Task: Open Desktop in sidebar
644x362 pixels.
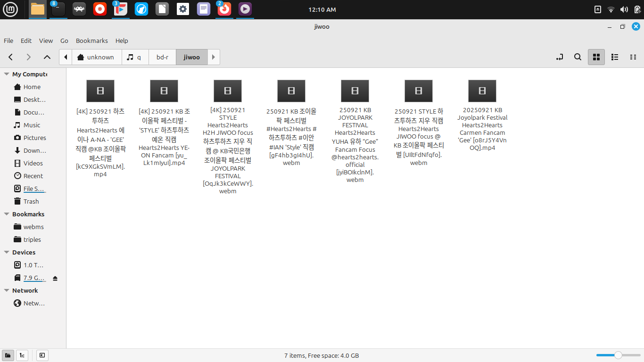Action: coord(31,99)
